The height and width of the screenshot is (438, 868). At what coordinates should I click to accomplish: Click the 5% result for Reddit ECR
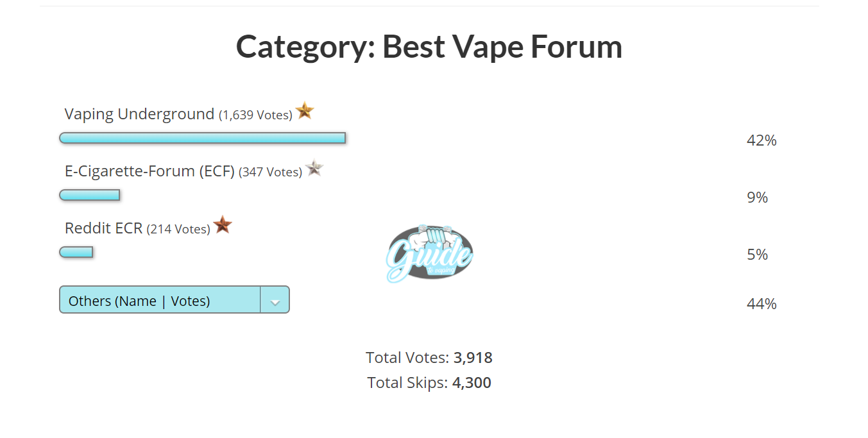click(x=757, y=255)
